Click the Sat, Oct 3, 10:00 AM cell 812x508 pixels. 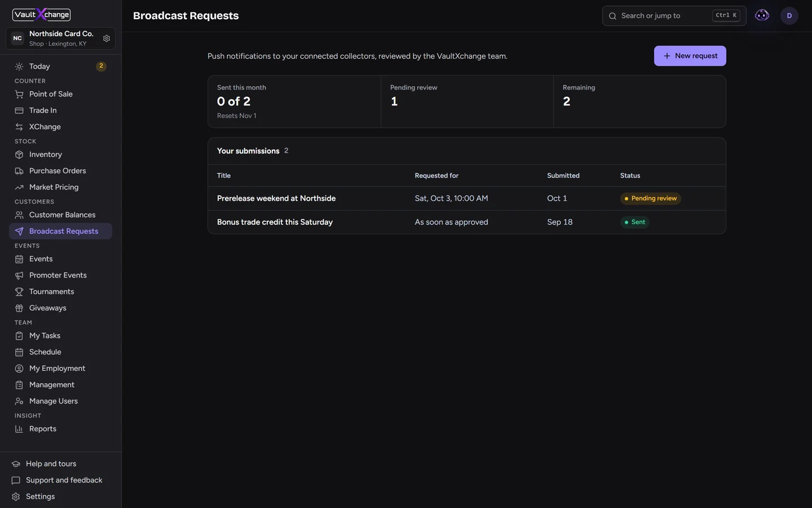[x=452, y=199]
